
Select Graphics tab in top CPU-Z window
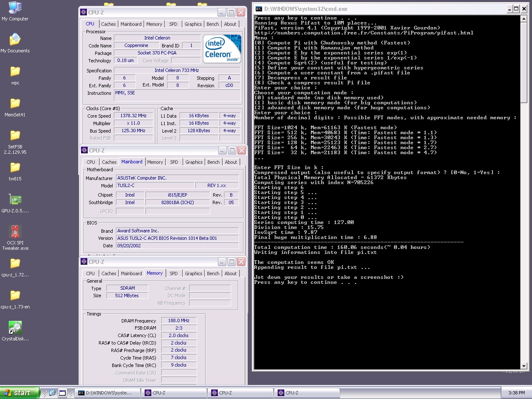(x=193, y=24)
